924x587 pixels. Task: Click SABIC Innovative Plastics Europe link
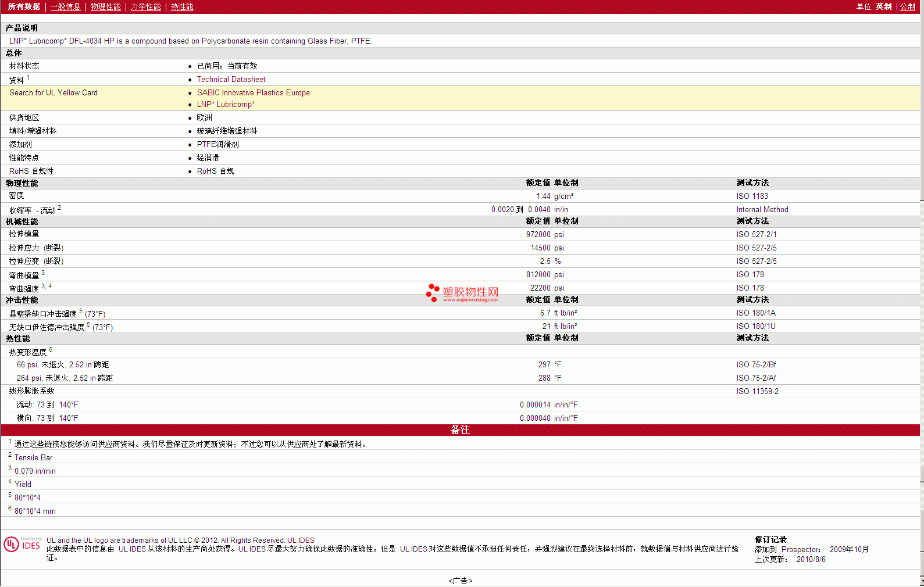(253, 93)
